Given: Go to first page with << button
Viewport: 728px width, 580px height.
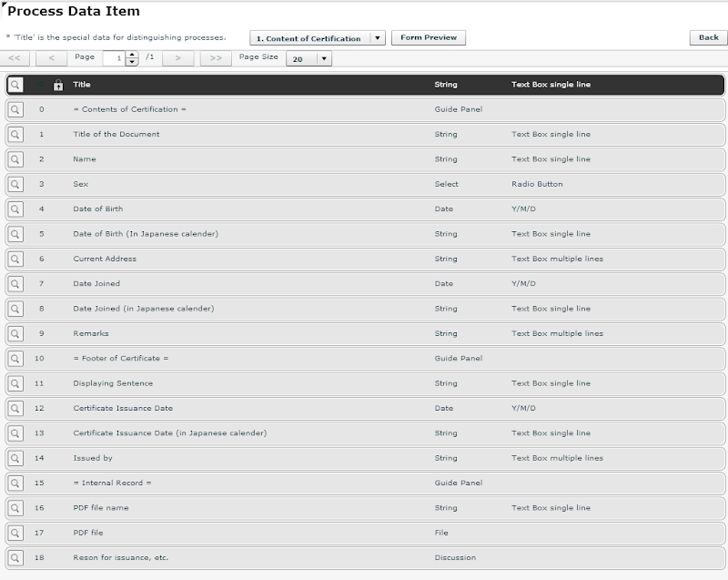Looking at the screenshot, I should [15, 58].
